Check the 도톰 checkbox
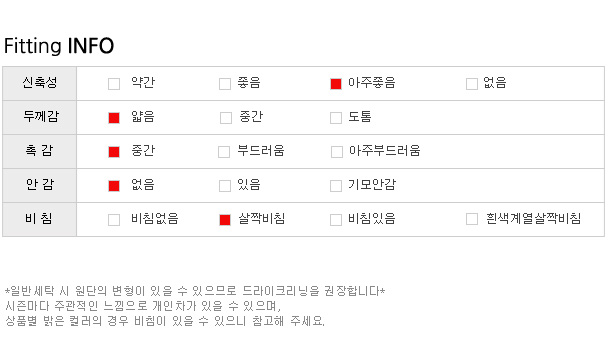 [x=336, y=118]
